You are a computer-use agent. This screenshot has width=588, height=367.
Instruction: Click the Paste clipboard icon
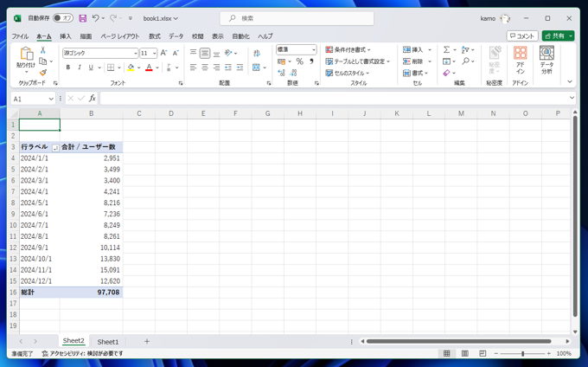pos(26,54)
